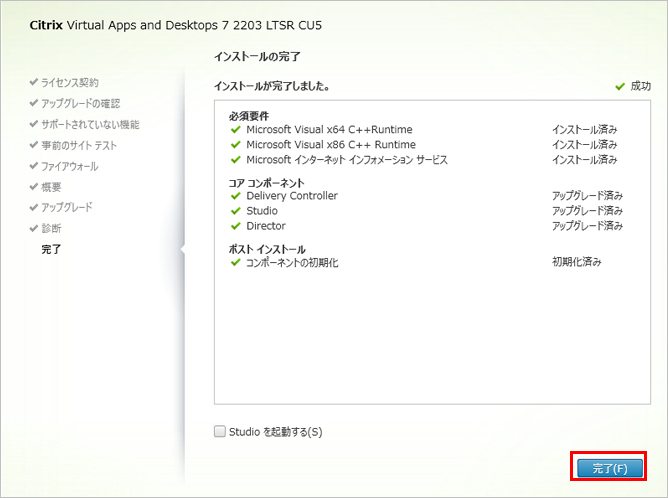Image resolution: width=668 pixels, height=498 pixels.
Task: Select the アップグレード wizard step in sidebar
Action: click(x=67, y=207)
